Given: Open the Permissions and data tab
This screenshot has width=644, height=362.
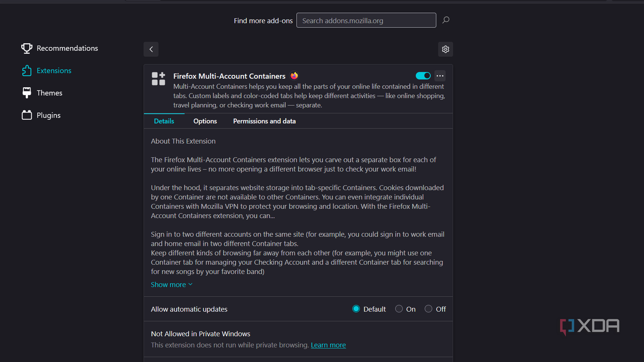Looking at the screenshot, I should pyautogui.click(x=264, y=121).
